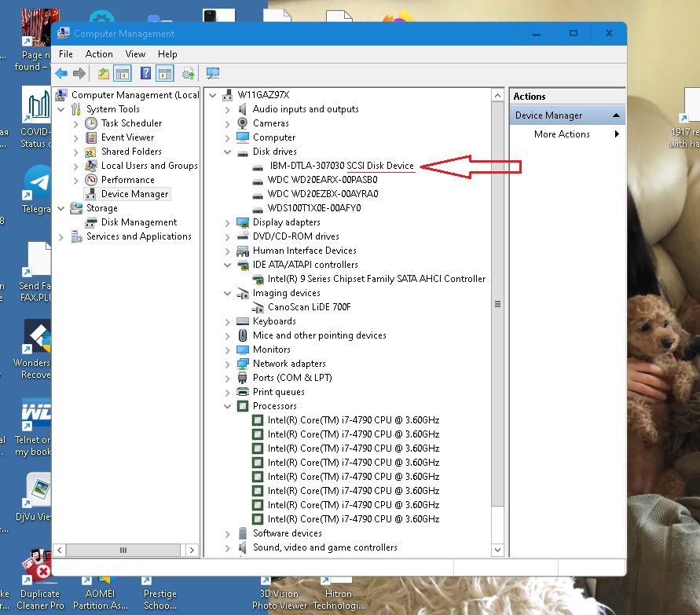The height and width of the screenshot is (615, 700).
Task: Open Telegram desktop shortcut
Action: 37,189
